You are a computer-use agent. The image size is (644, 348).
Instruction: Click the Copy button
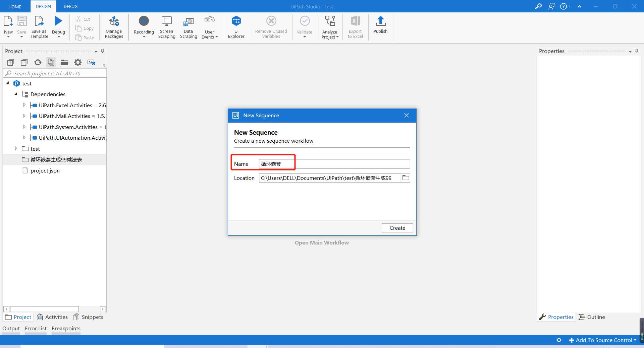(x=85, y=28)
